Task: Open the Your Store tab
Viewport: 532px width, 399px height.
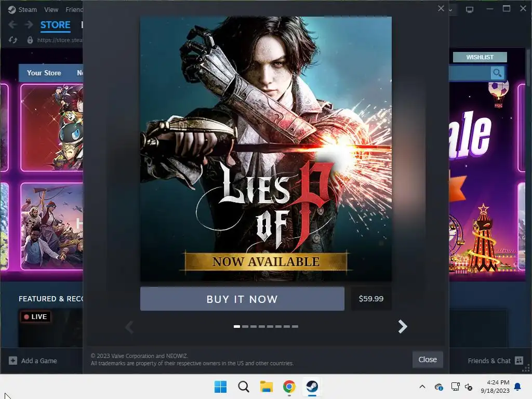Action: pos(44,73)
